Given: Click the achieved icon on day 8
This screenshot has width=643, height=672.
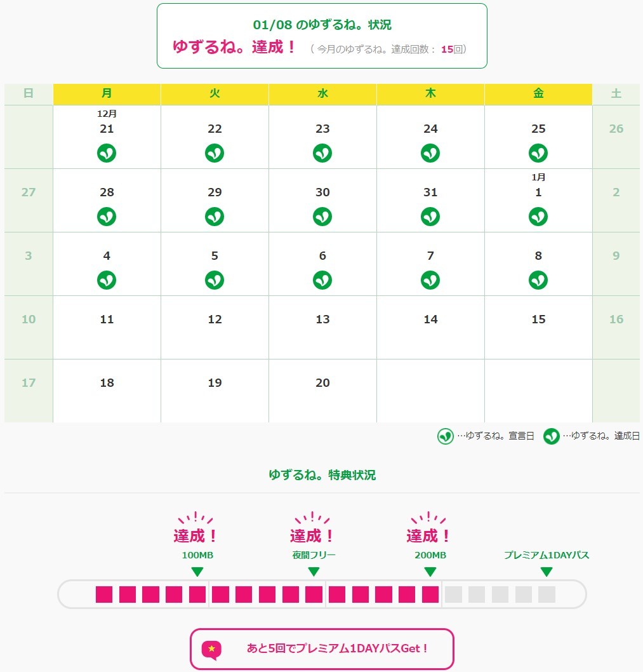Looking at the screenshot, I should pyautogui.click(x=538, y=280).
